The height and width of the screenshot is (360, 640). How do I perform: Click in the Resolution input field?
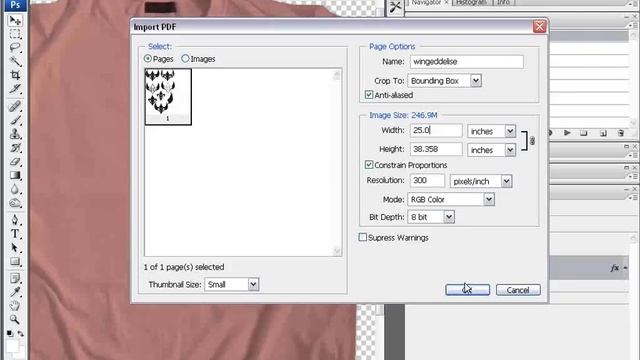(427, 180)
